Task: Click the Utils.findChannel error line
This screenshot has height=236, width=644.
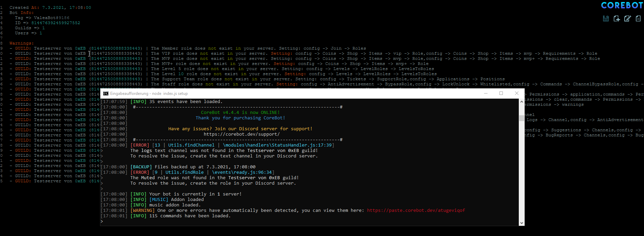Action: point(217,145)
